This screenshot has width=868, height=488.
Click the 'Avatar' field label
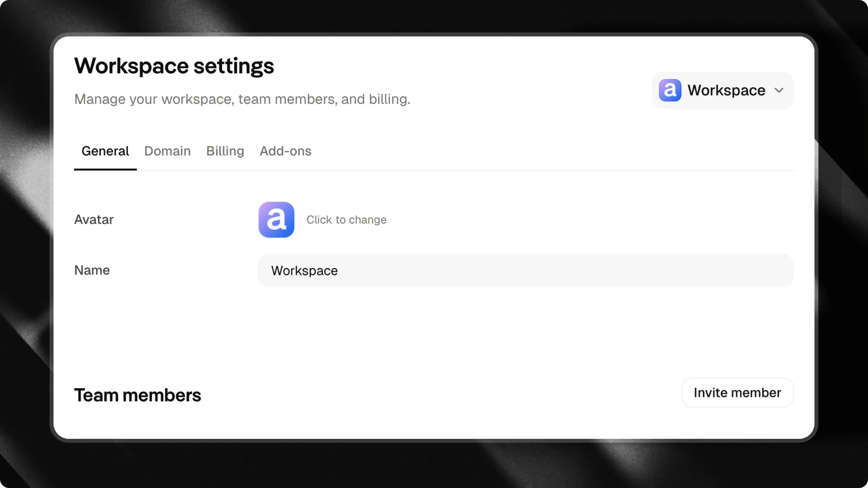(x=94, y=220)
